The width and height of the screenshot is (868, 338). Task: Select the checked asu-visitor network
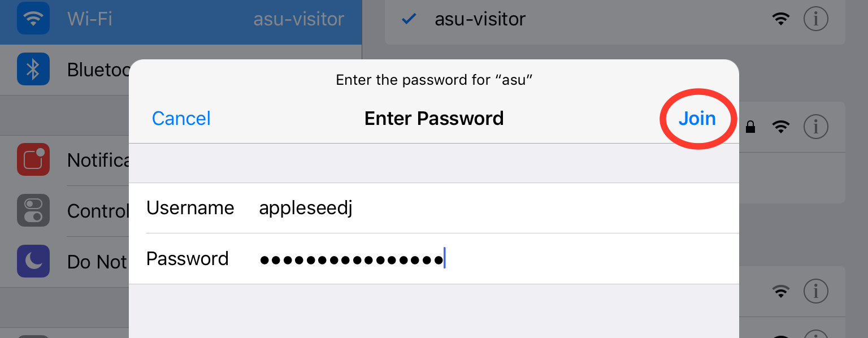[x=615, y=19]
